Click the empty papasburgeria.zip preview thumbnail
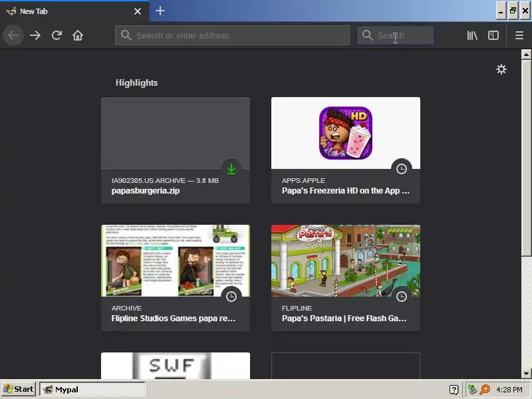 176,133
